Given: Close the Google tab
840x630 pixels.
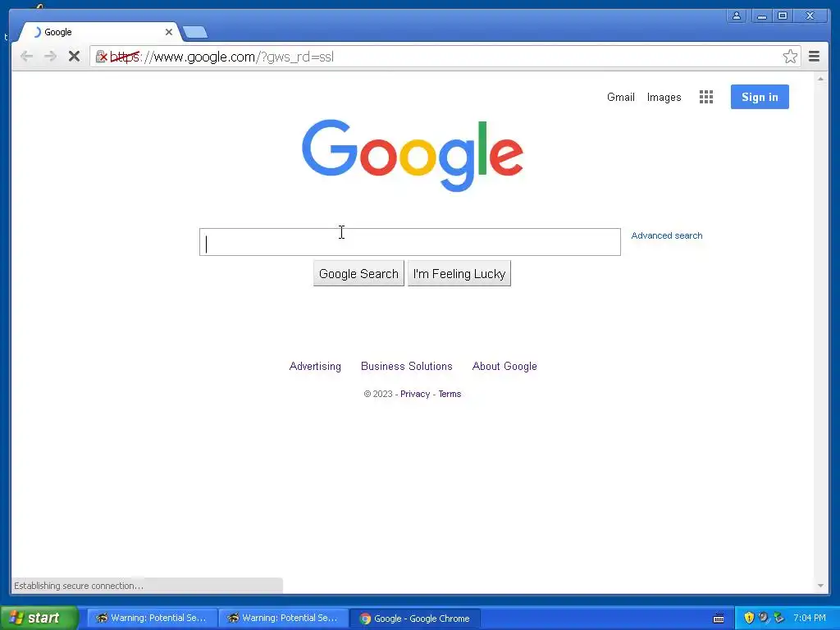Looking at the screenshot, I should (x=169, y=32).
